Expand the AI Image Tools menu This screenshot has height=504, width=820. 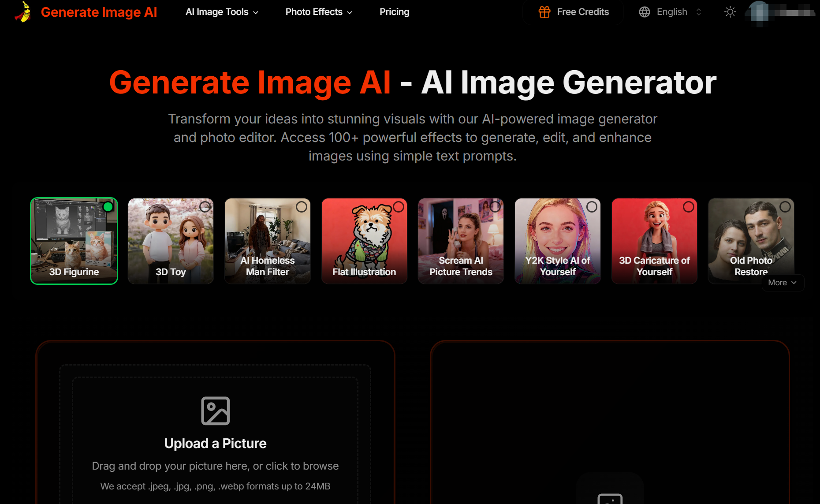(222, 12)
